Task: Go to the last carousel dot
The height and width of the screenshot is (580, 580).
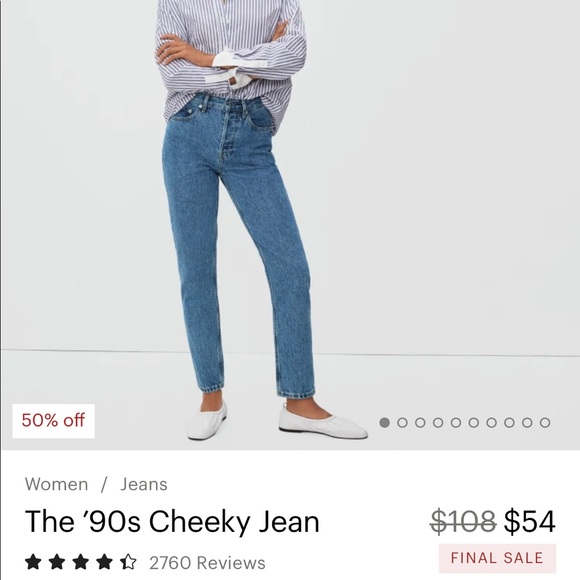Action: (545, 422)
